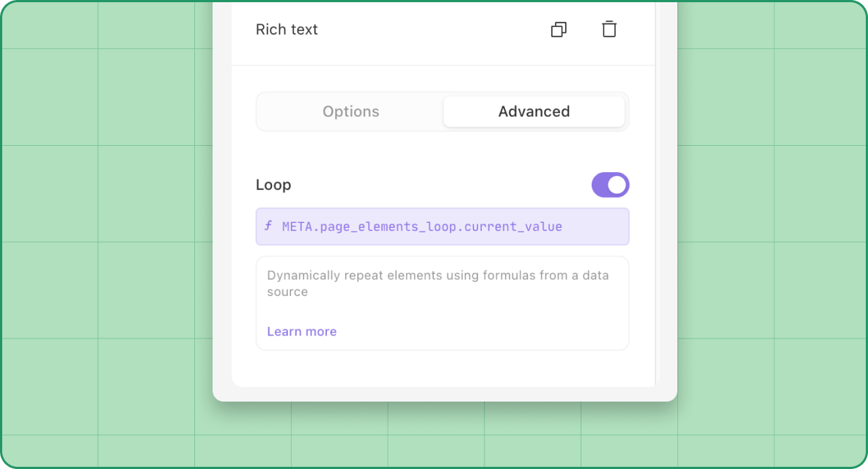This screenshot has width=868, height=469.
Task: Click the Loop section label
Action: [273, 185]
